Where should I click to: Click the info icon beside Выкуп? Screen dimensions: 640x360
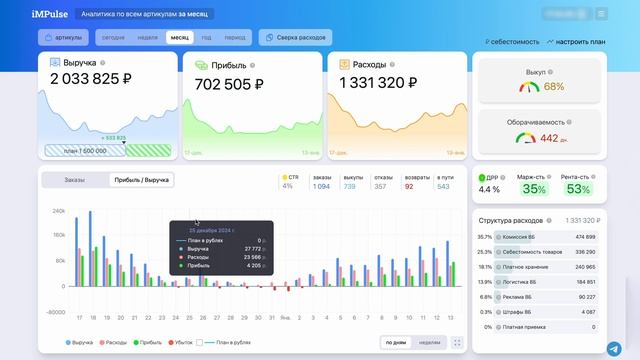click(550, 72)
